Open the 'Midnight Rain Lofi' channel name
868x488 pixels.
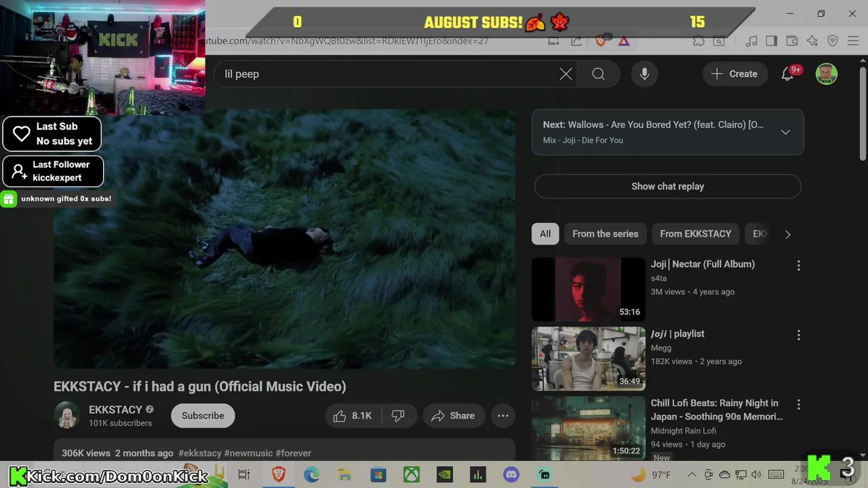point(684,430)
